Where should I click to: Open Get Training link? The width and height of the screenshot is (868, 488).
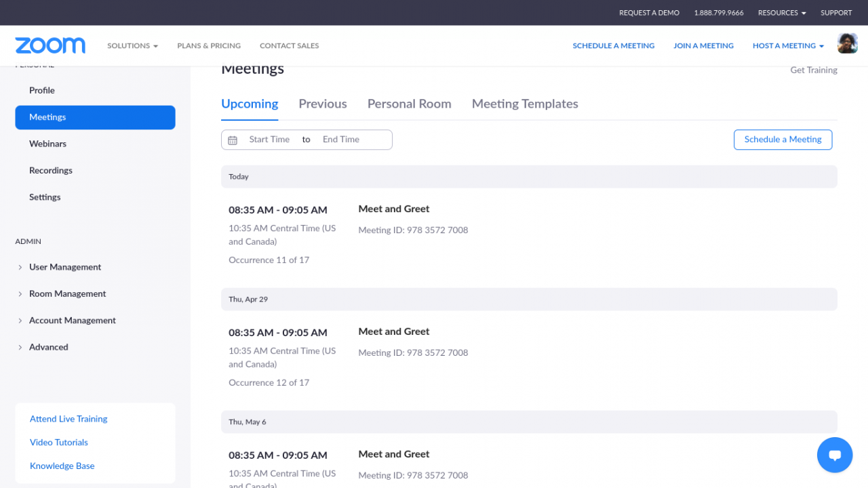click(814, 70)
